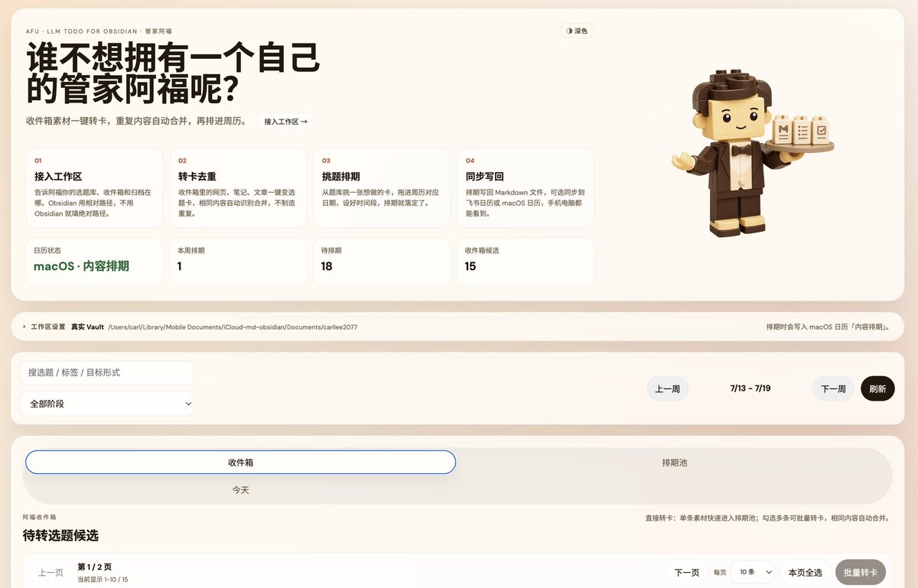918x588 pixels.
Task: Open the 01 接入工作区 step card
Action: (95, 188)
